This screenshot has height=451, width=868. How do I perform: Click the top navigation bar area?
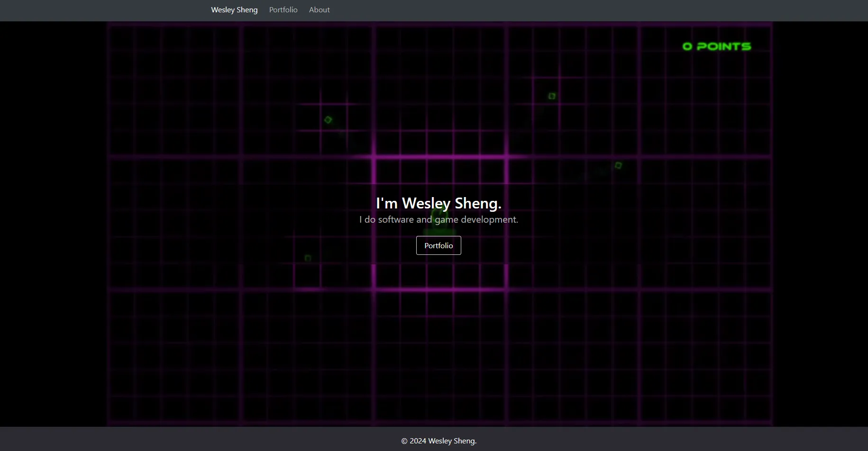pos(521,9)
